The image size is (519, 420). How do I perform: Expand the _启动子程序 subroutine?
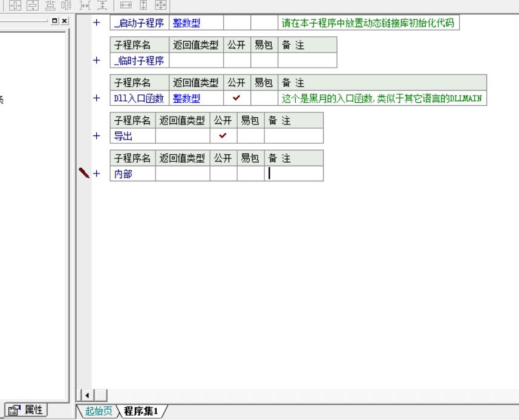[96, 23]
